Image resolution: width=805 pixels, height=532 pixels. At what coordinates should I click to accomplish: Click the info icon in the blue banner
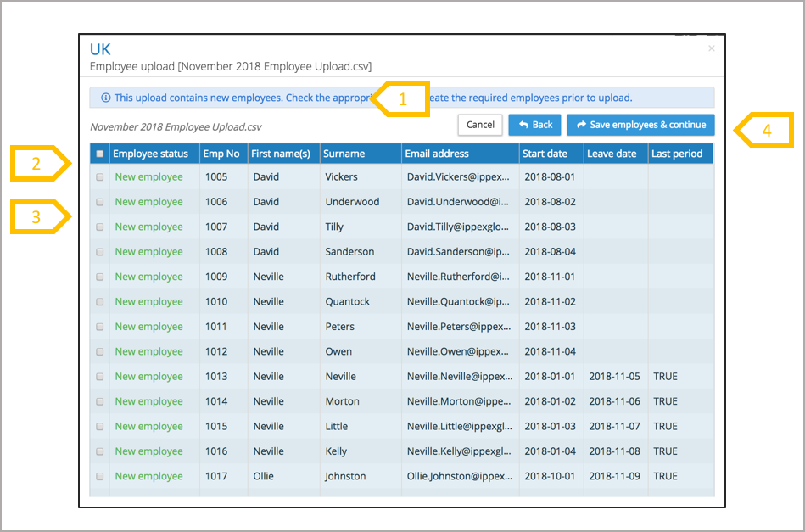point(105,98)
